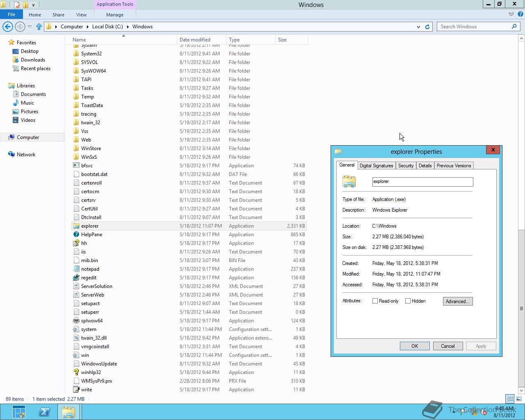Screen dimensions: 525x420
Task: Switch to the Digital Signatures tab
Action: point(376,166)
